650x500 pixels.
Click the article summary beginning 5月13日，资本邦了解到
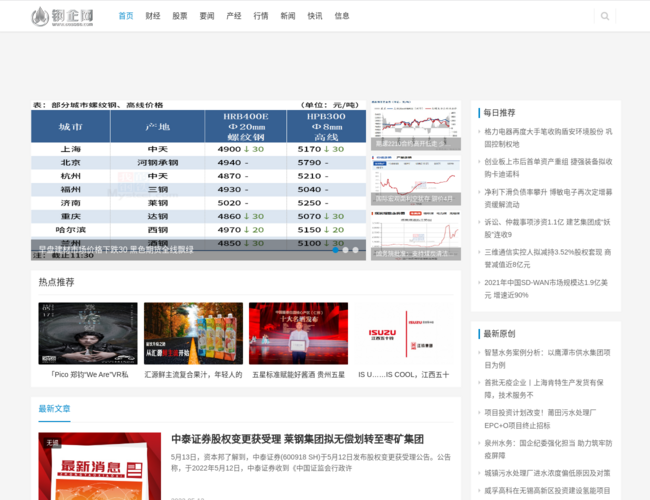point(311,462)
